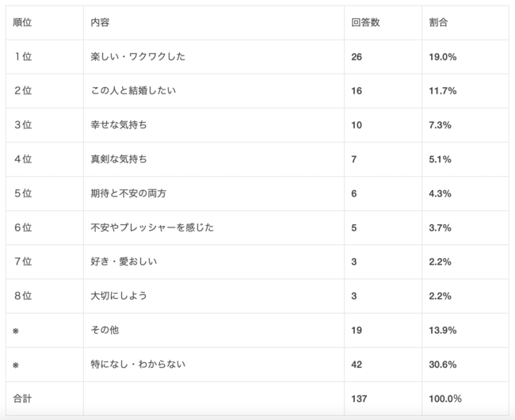
Task: Select the 特になし・わからない cell
Action: coord(138,364)
